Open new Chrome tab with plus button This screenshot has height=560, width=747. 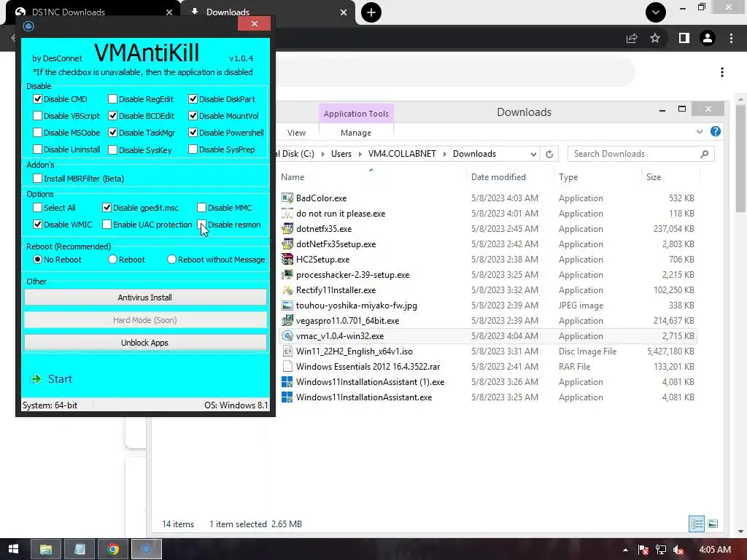(x=371, y=12)
